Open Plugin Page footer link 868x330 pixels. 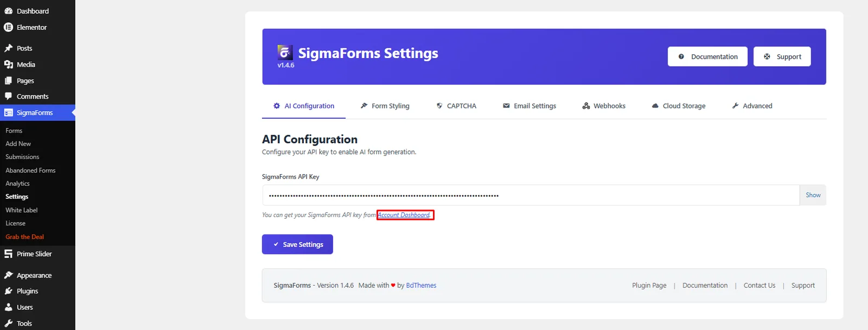coord(649,285)
